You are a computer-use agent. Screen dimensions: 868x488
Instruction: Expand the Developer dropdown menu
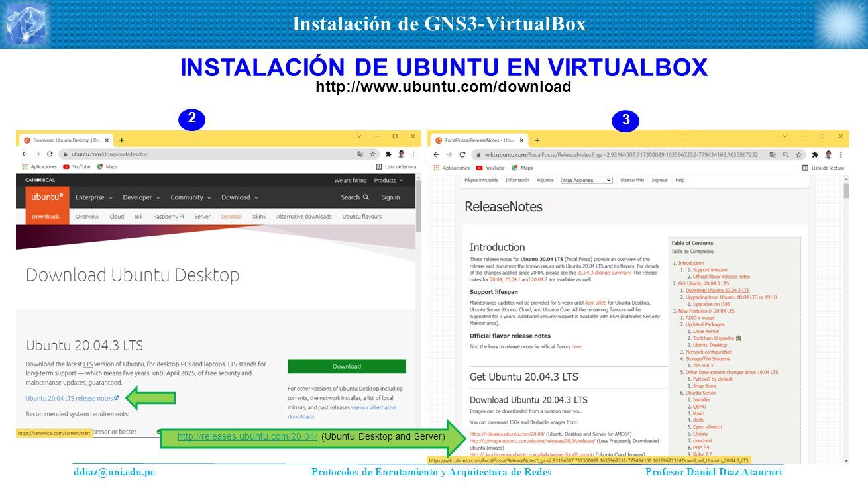[141, 197]
